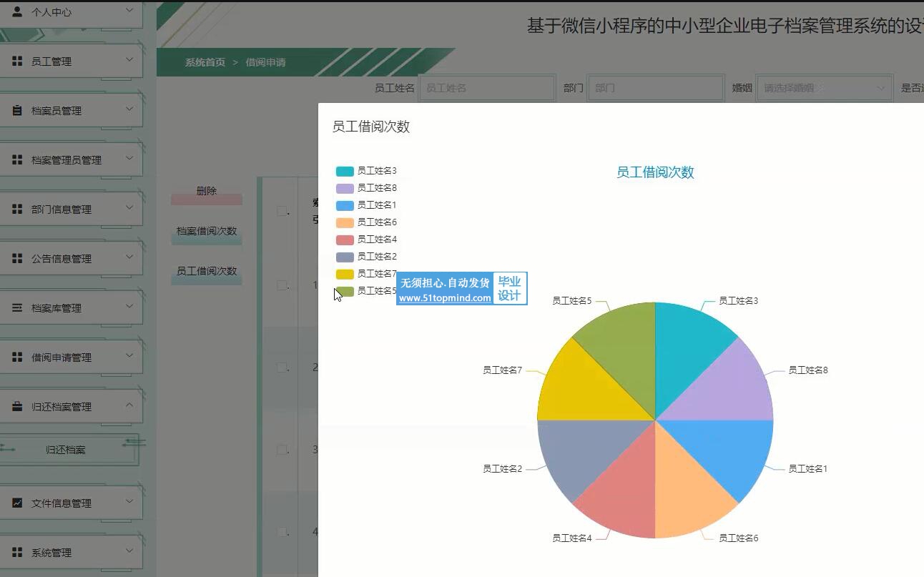This screenshot has height=577, width=924.
Task: Expand the 系统管理 chevron
Action: (129, 551)
